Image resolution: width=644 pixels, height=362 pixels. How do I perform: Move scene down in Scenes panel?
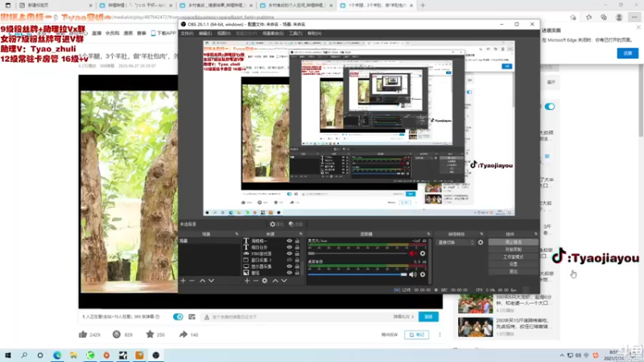click(x=211, y=281)
